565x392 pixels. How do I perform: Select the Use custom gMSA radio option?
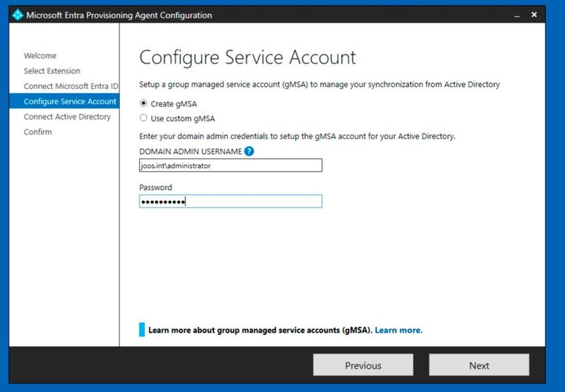pyautogui.click(x=143, y=118)
